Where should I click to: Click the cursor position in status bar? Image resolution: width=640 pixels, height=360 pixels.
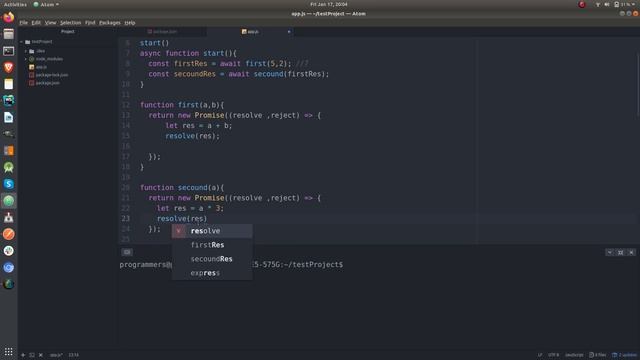point(73,355)
